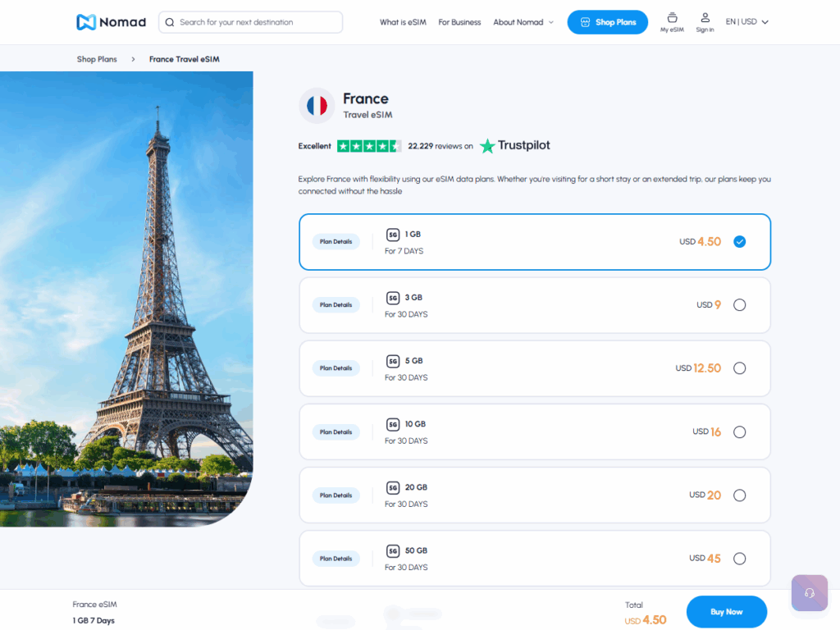Open the What is eSIM menu item
Image resolution: width=840 pixels, height=630 pixels.
pyautogui.click(x=404, y=22)
